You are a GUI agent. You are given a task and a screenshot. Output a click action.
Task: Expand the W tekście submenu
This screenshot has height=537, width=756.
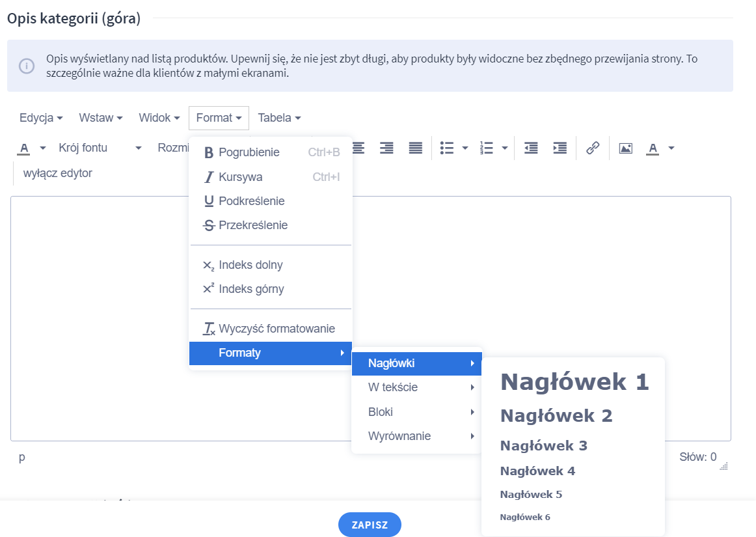pyautogui.click(x=416, y=387)
